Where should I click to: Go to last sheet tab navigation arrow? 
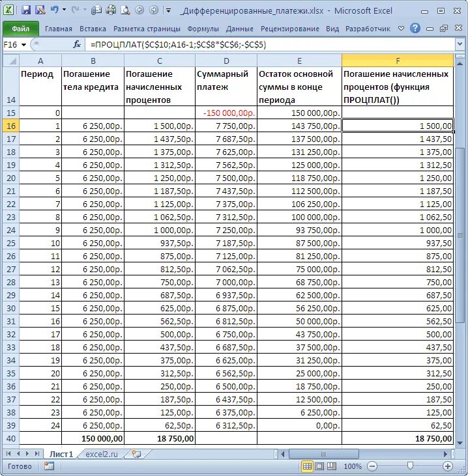click(37, 454)
